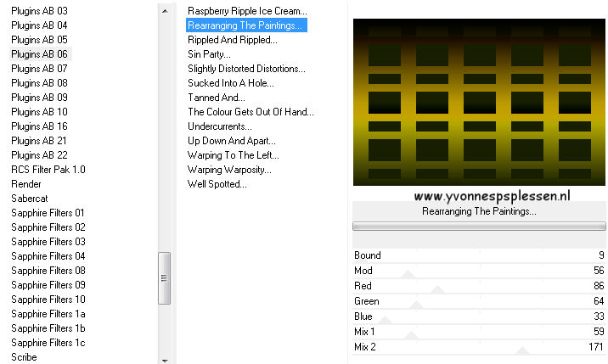Select Sapphire Filters 08
This screenshot has width=608, height=364.
pos(48,270)
